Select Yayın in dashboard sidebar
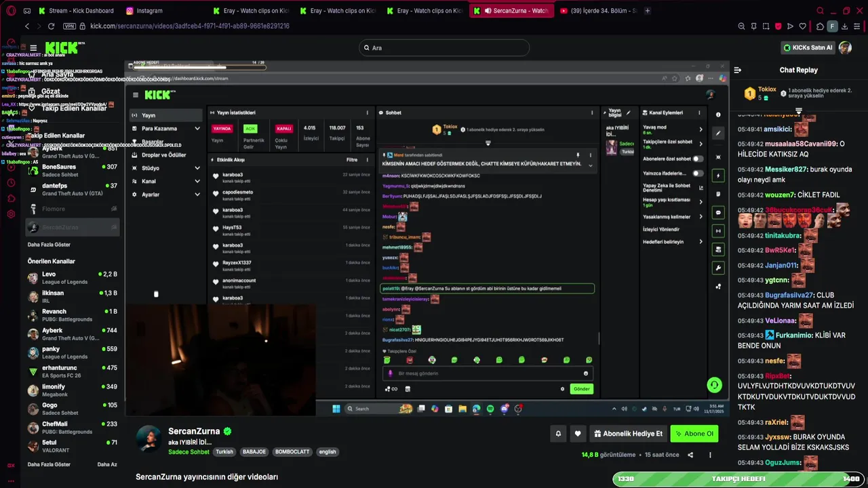Image resolution: width=868 pixels, height=488 pixels. click(x=165, y=115)
